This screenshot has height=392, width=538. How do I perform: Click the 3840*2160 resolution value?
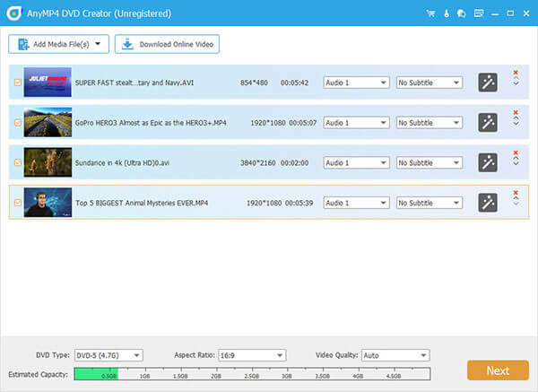point(257,162)
